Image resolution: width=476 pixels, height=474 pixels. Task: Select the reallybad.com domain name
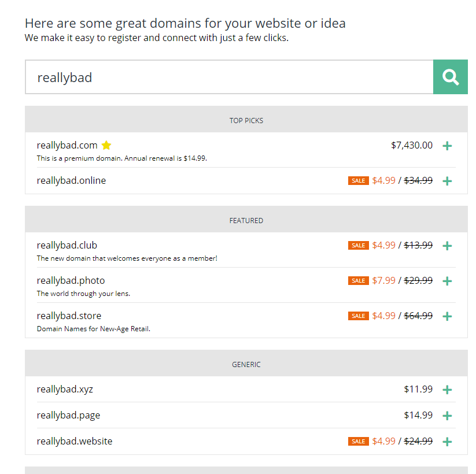(x=67, y=145)
